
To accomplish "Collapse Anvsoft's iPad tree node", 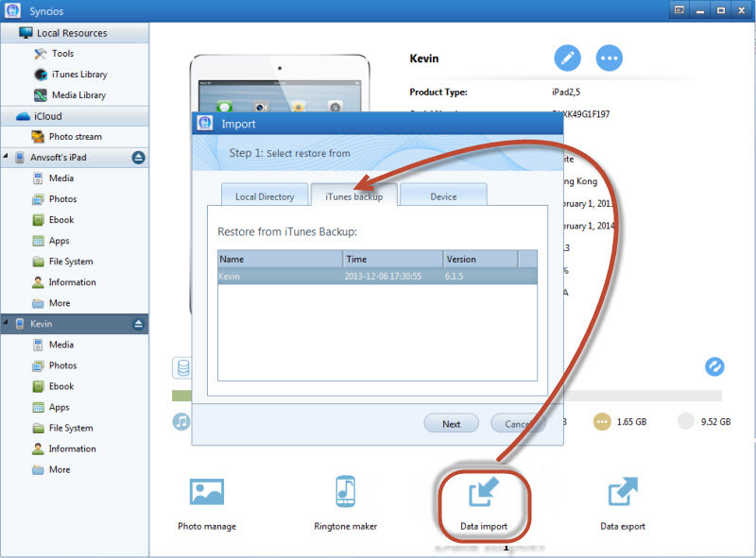I will point(6,156).
